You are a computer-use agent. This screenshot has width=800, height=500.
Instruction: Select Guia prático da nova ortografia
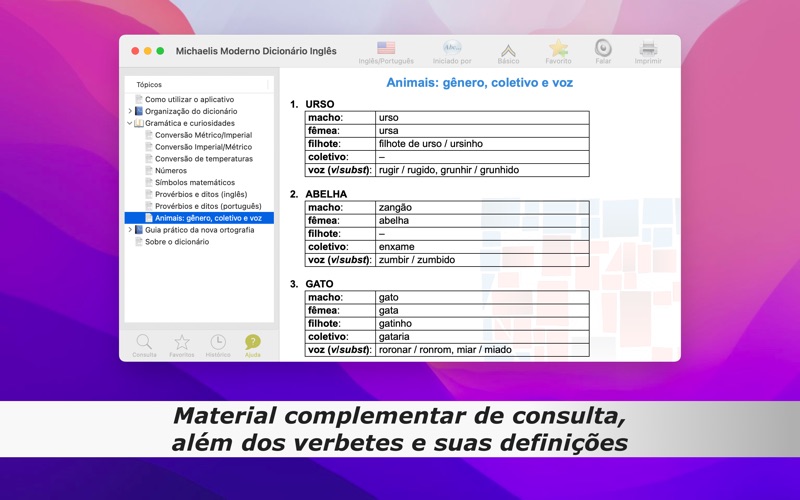point(199,230)
